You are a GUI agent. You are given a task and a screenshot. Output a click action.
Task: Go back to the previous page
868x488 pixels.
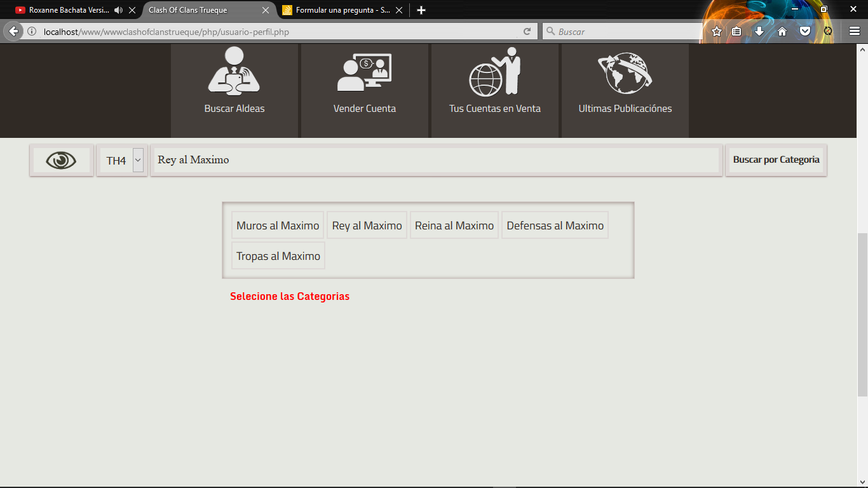(14, 31)
